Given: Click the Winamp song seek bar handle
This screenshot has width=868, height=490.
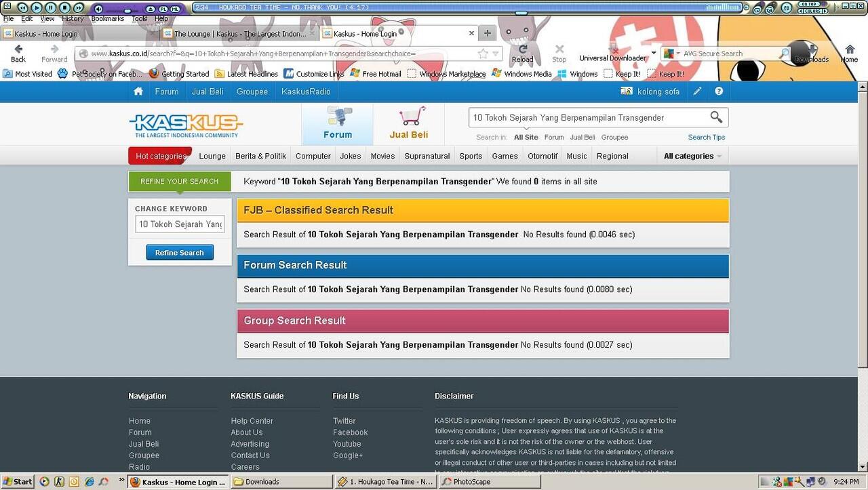Looking at the screenshot, I should pos(521,12).
